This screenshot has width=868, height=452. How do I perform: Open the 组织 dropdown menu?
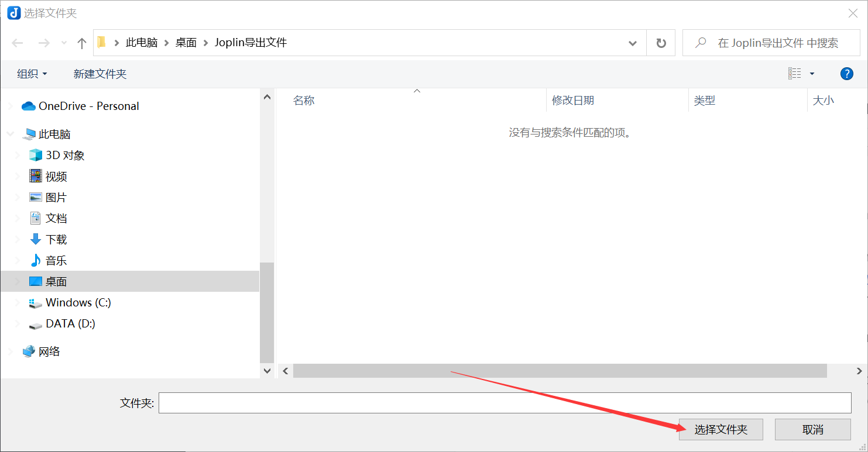click(32, 74)
